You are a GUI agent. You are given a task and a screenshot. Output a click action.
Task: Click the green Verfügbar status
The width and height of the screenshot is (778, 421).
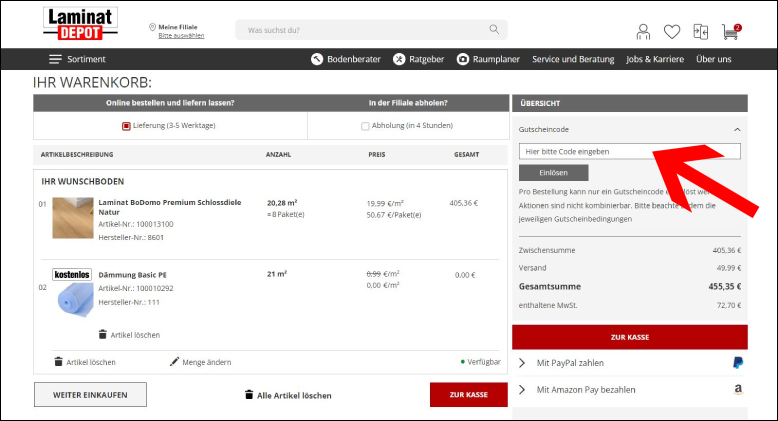[481, 362]
